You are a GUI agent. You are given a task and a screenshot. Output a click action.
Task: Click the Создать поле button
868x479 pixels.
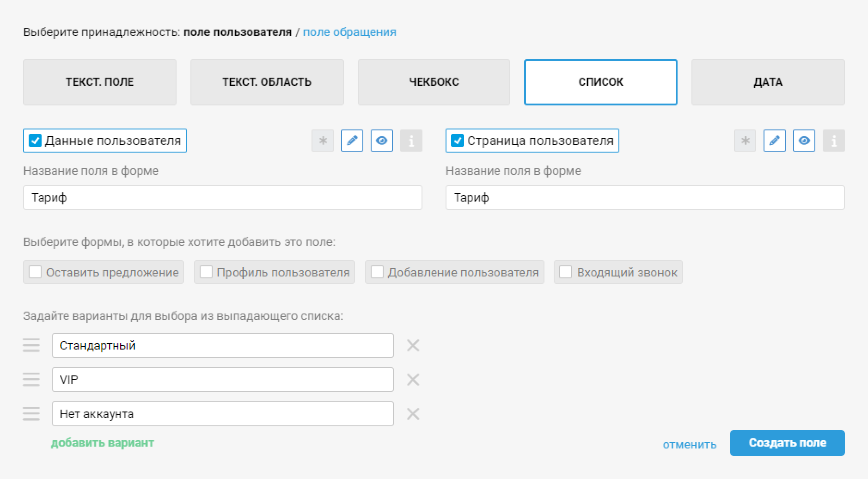[x=788, y=443]
